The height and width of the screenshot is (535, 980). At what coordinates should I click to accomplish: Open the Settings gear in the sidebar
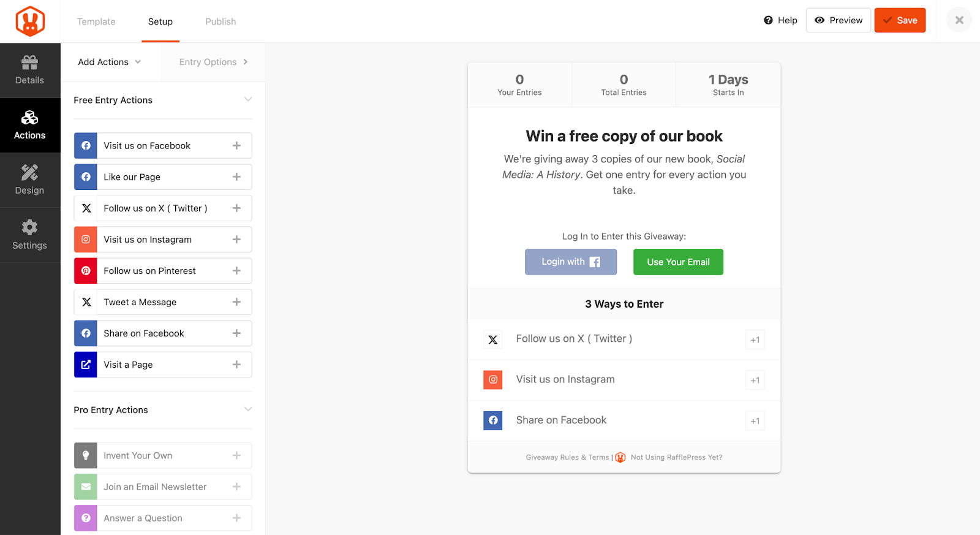(30, 235)
